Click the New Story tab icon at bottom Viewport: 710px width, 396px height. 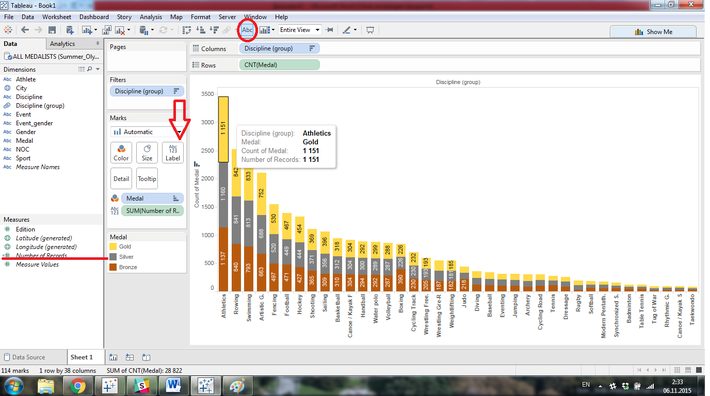coord(146,357)
